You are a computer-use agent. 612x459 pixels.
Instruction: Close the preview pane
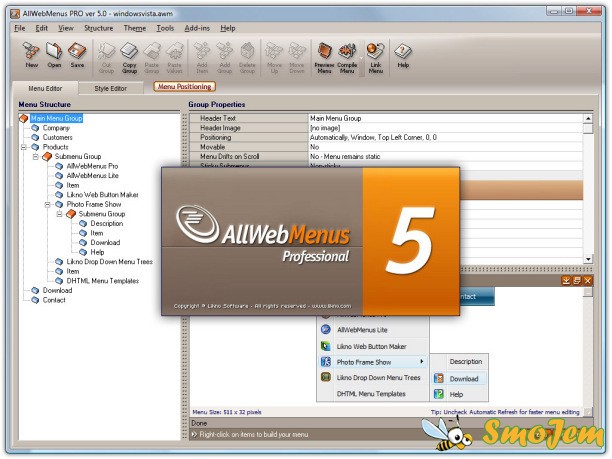(588, 280)
